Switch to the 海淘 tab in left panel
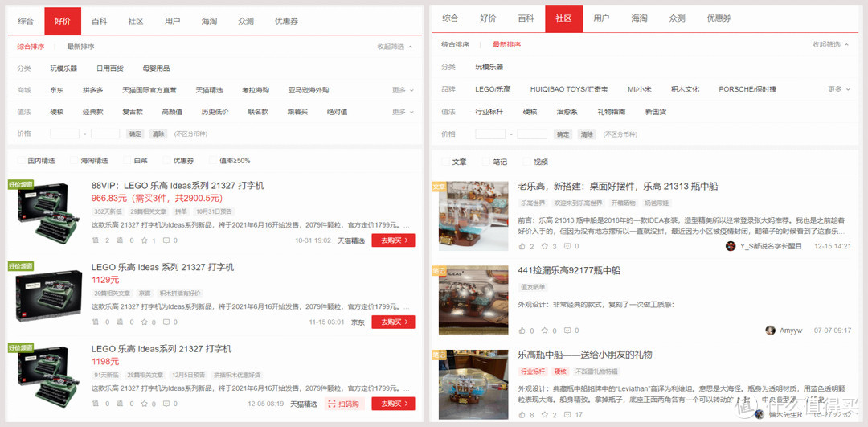The width and height of the screenshot is (868, 427). [209, 21]
